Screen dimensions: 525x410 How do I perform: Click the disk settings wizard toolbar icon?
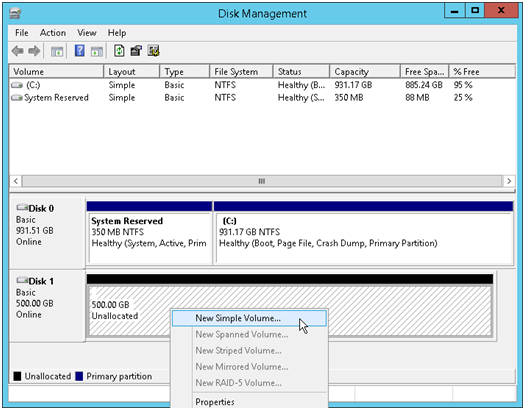pos(154,51)
